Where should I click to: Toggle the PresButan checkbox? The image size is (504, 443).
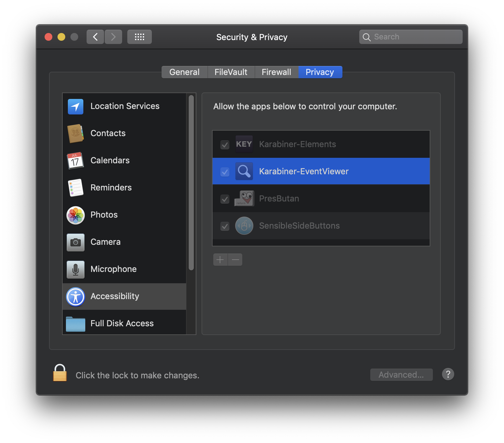pos(225,199)
